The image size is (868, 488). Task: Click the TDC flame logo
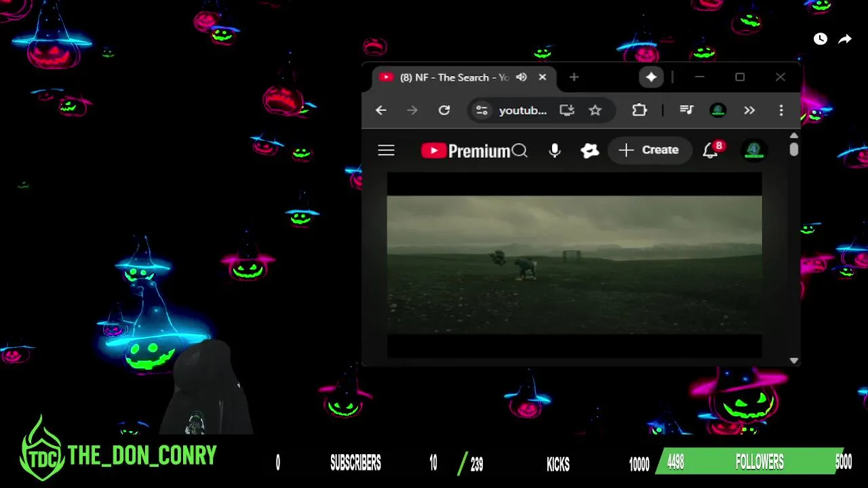(41, 449)
